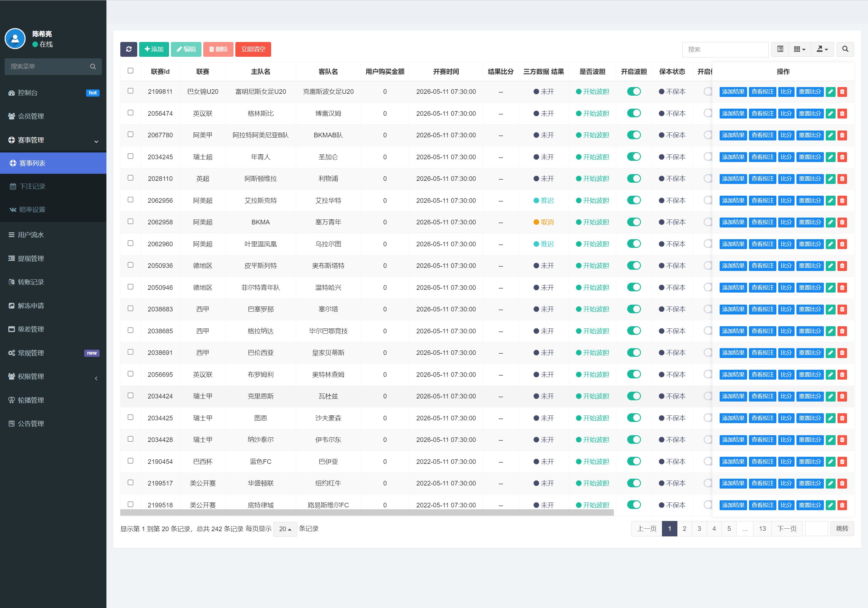Image resolution: width=868 pixels, height=608 pixels.
Task: Open the columns visibility dropdown
Action: [800, 49]
